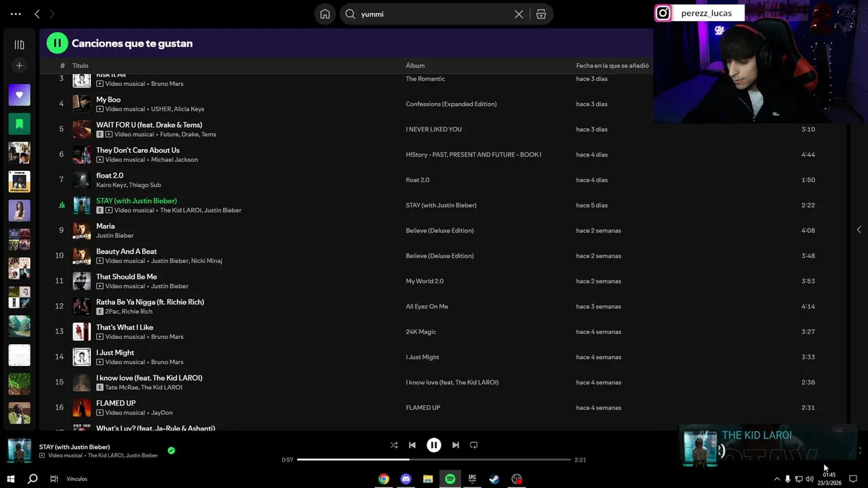Click the search field containing yummi
Viewport: 868px width, 488px height.
click(x=434, y=14)
